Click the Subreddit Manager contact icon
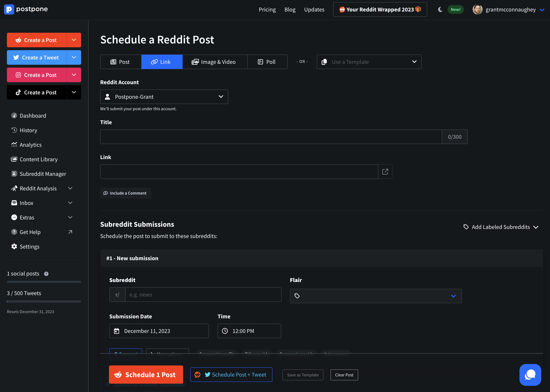Viewport: 550px width, 392px height. [14, 174]
